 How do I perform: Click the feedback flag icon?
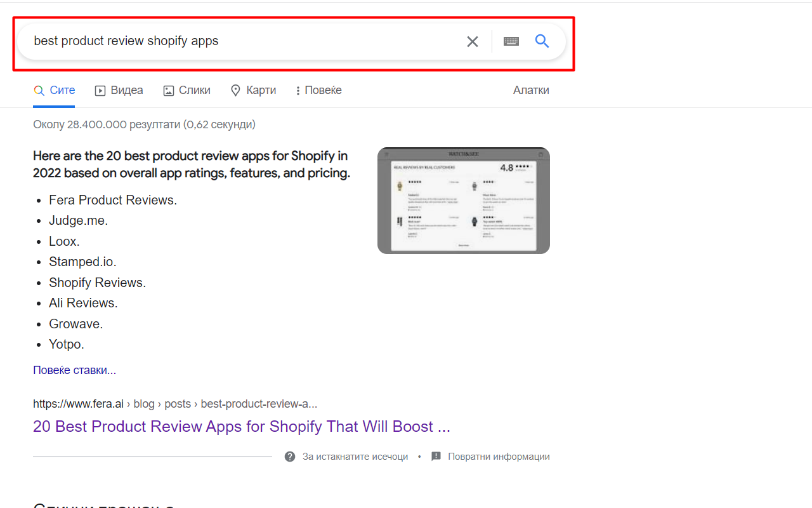point(436,456)
